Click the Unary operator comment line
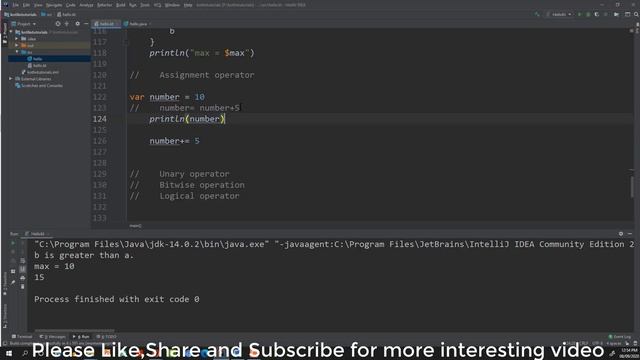 180,174
